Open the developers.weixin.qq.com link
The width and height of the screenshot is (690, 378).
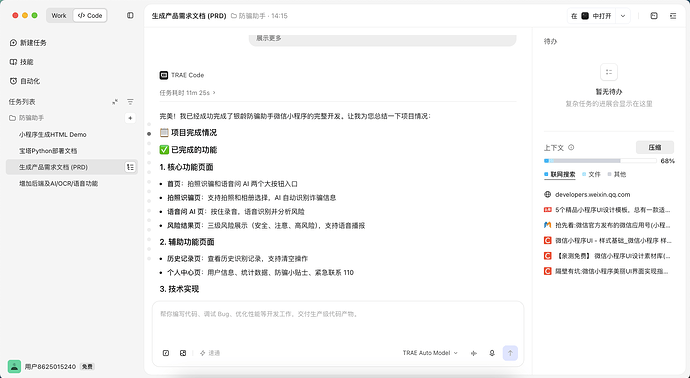click(592, 195)
